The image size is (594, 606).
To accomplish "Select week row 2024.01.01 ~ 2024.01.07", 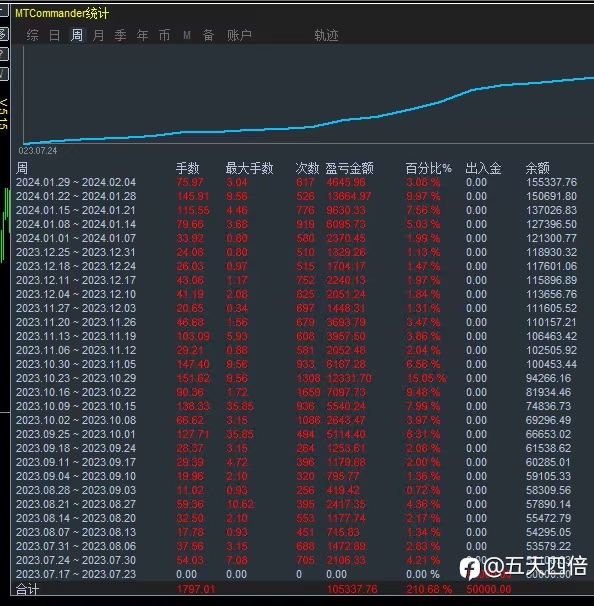I will click(296, 238).
